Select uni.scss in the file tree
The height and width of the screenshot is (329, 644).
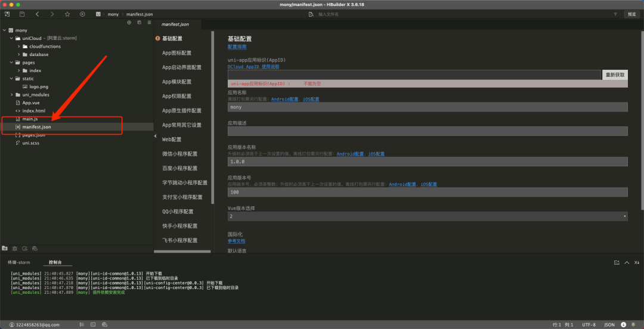click(31, 143)
